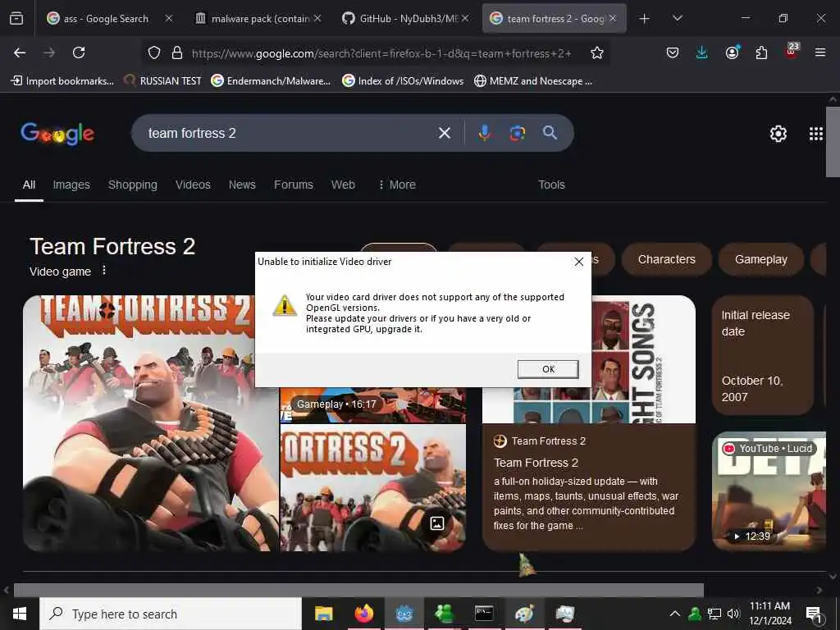Open the YouTube Lucid 12:39 video
Image resolution: width=840 pixels, height=630 pixels.
point(769,491)
